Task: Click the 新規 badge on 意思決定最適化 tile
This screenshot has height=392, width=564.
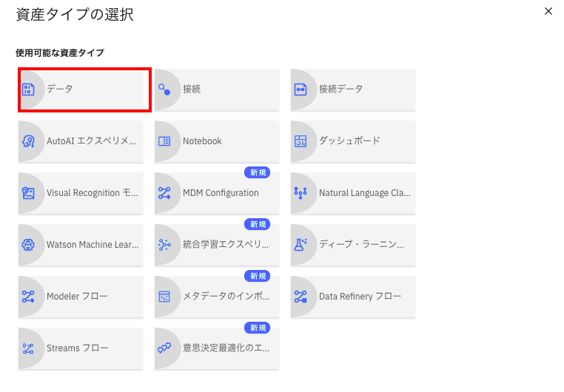Action: (257, 328)
